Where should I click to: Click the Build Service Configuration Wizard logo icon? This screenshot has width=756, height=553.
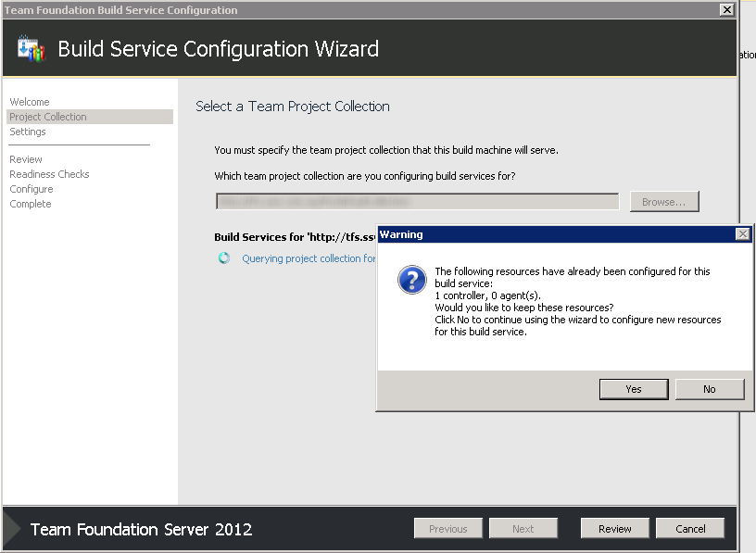[31, 49]
